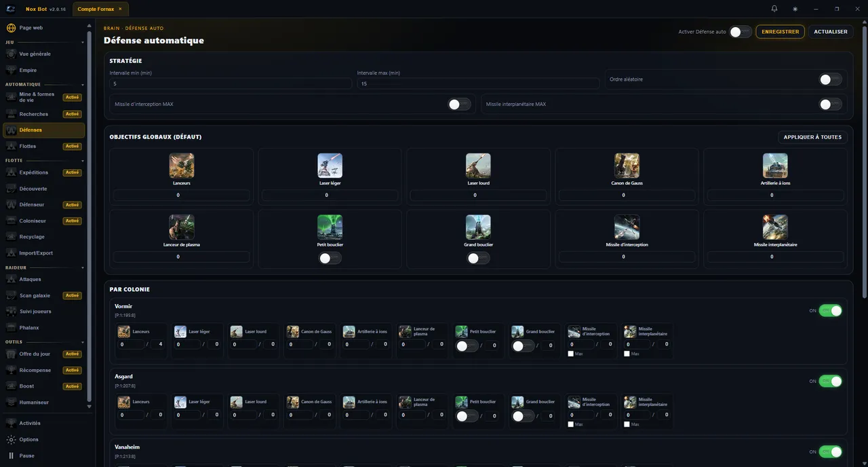This screenshot has height=467, width=868.
Task: Open the notifications bell
Action: pyautogui.click(x=774, y=9)
